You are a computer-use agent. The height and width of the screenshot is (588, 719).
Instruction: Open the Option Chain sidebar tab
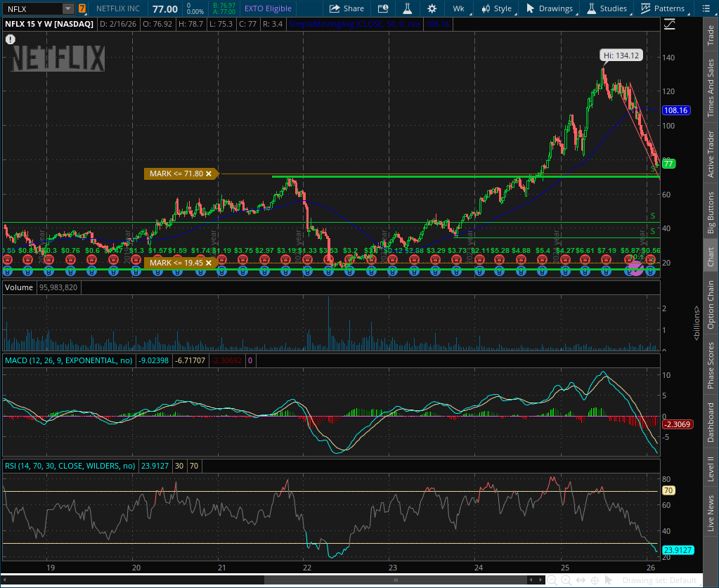tap(711, 304)
